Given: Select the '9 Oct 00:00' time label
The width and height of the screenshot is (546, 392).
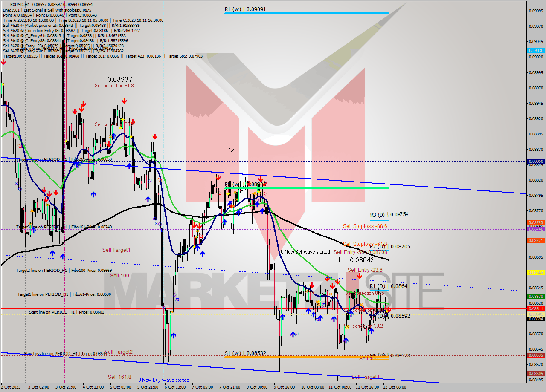Looking at the screenshot, I should pos(257,387).
